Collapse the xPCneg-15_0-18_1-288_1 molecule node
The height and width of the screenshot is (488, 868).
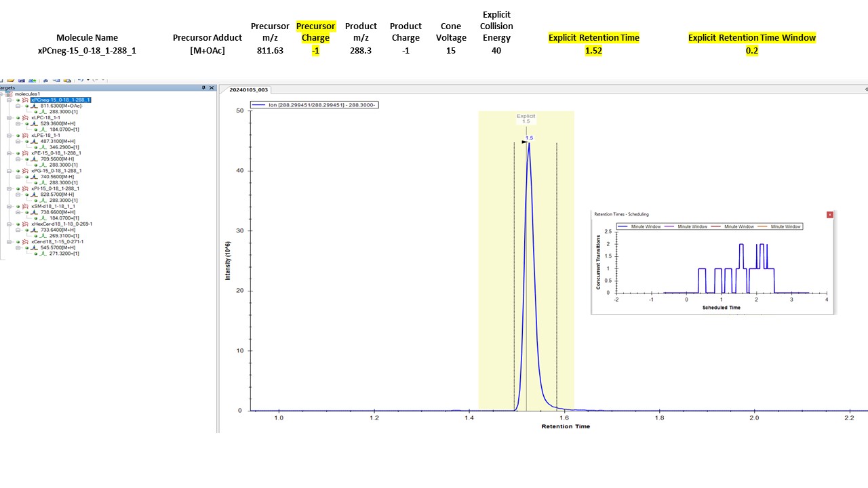[9, 100]
